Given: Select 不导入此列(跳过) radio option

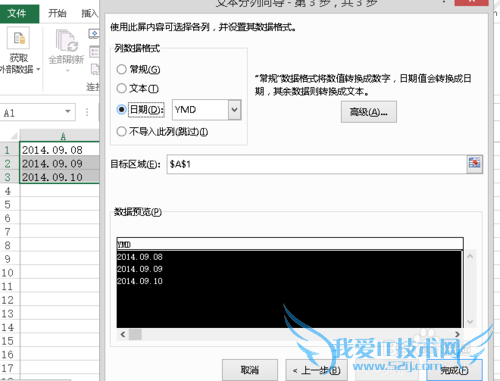Looking at the screenshot, I should (x=121, y=131).
